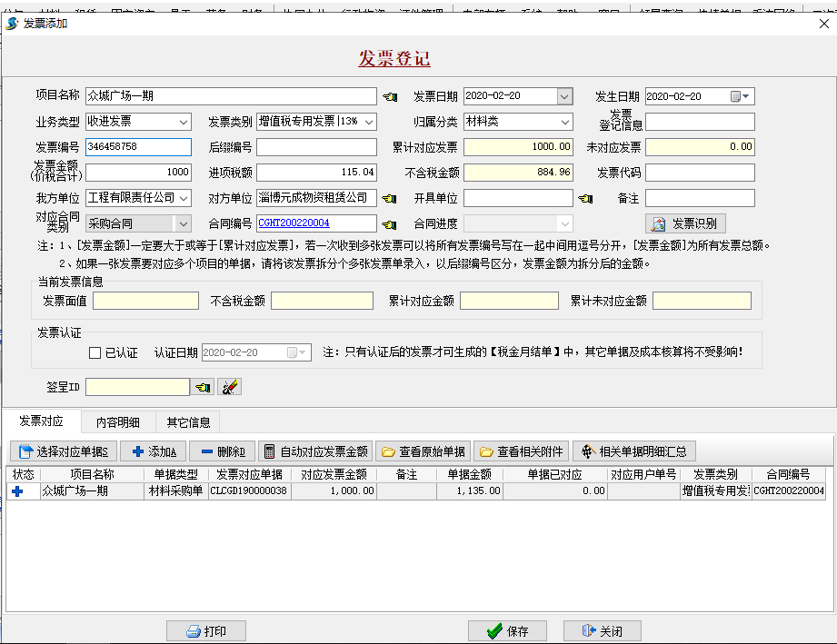Viewport: 837px width, 644px height.
Task: Switch to the 内容明细 tab
Action: [x=118, y=421]
